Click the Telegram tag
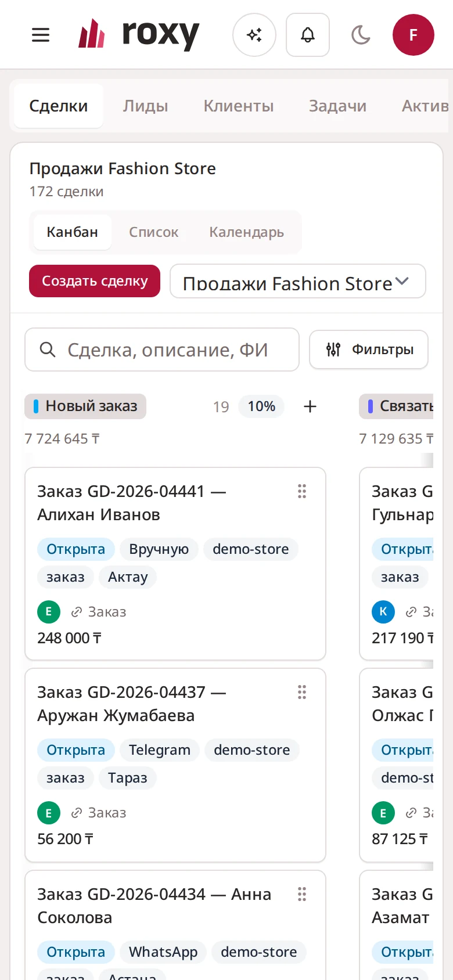Viewport: 453px width, 980px height. [160, 750]
